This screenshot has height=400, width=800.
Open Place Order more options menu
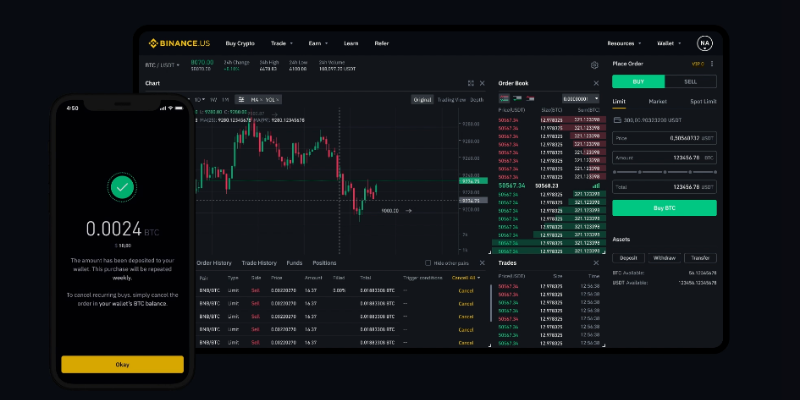(x=712, y=64)
